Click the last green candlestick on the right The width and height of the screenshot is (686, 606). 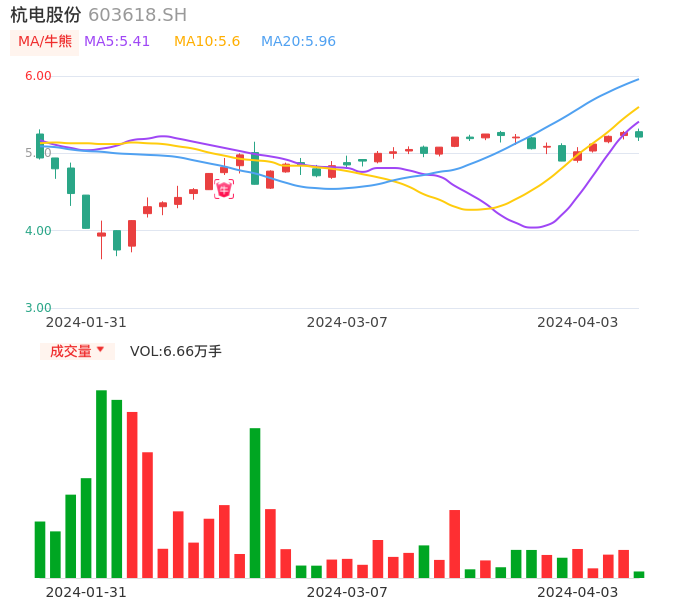click(x=639, y=134)
